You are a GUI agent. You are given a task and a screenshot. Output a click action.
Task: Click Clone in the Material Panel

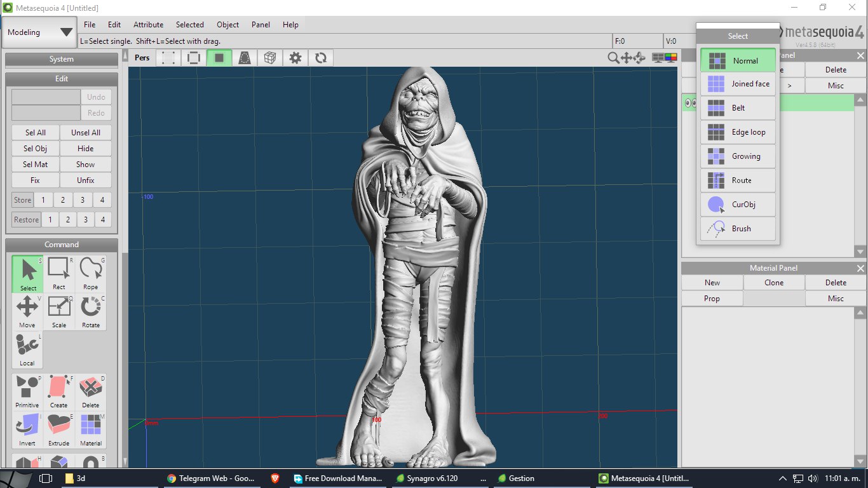click(774, 283)
